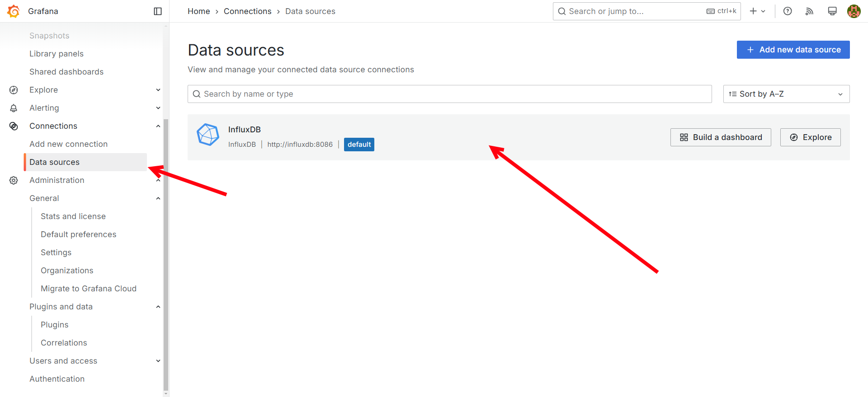The image size is (868, 397).
Task: Click Build a dashboard button
Action: (x=721, y=137)
